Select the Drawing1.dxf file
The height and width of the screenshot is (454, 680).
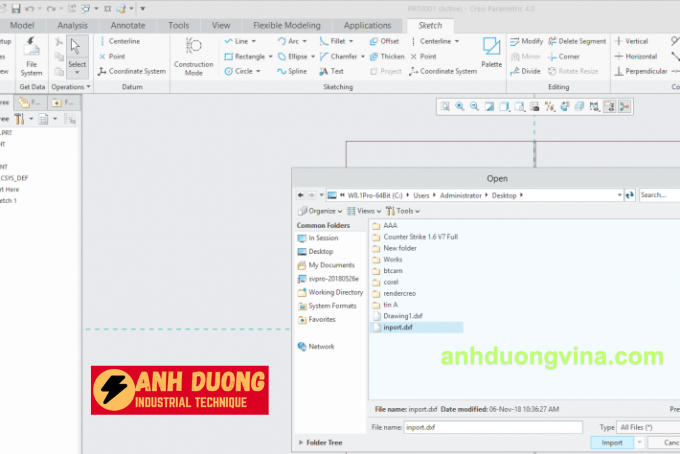tap(402, 315)
